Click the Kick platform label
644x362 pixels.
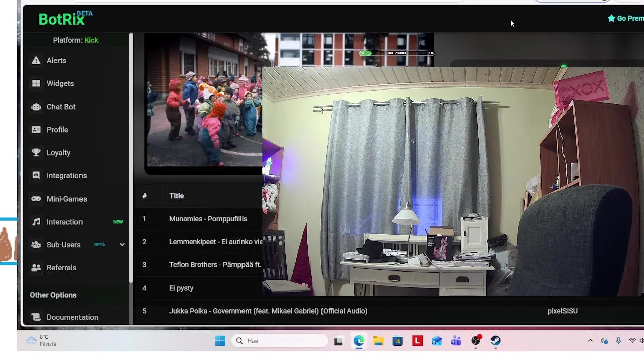pos(91,40)
